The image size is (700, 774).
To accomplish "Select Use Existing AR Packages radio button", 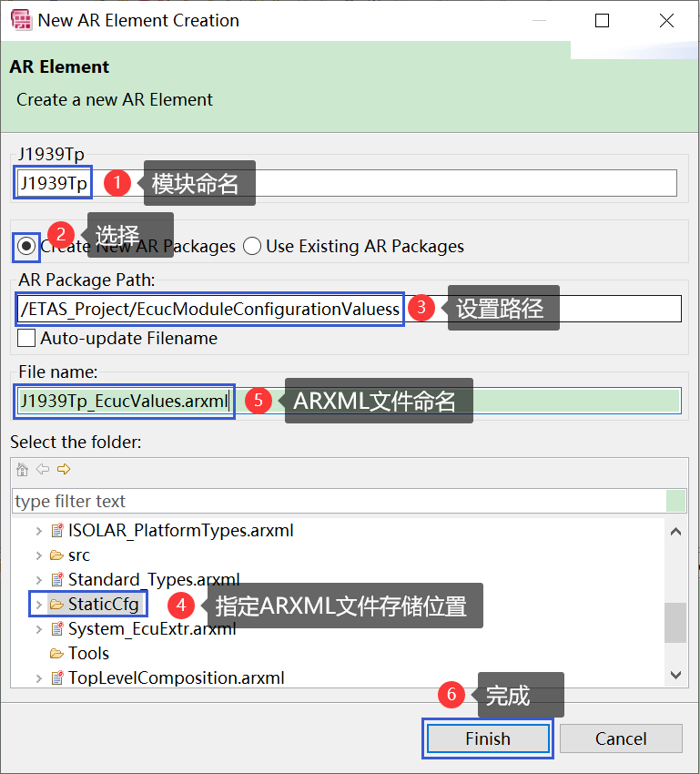I will point(252,246).
